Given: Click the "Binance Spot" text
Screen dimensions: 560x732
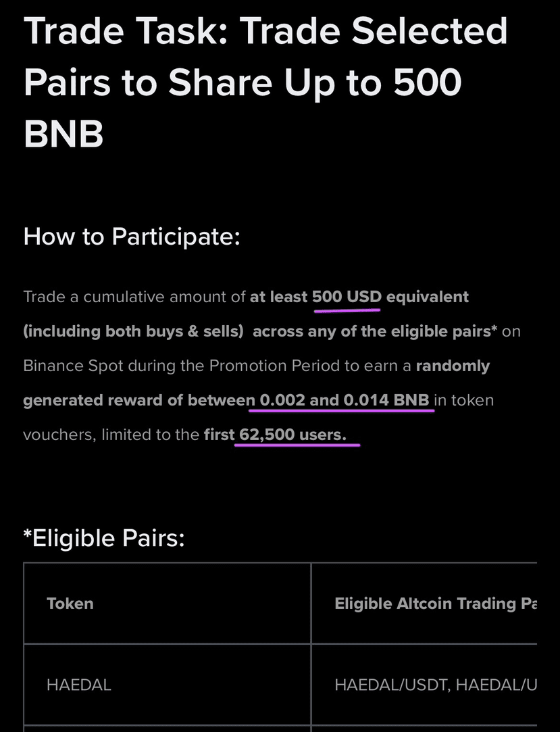Looking at the screenshot, I should (x=73, y=366).
